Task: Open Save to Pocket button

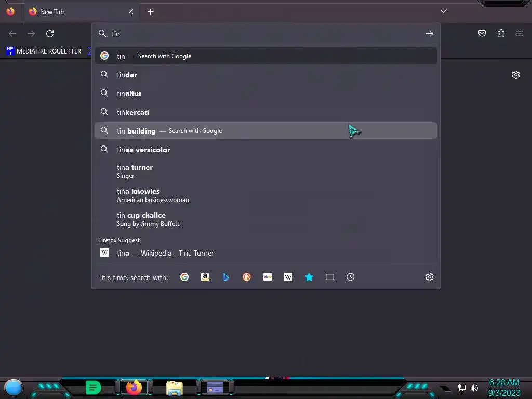Action: click(x=482, y=33)
